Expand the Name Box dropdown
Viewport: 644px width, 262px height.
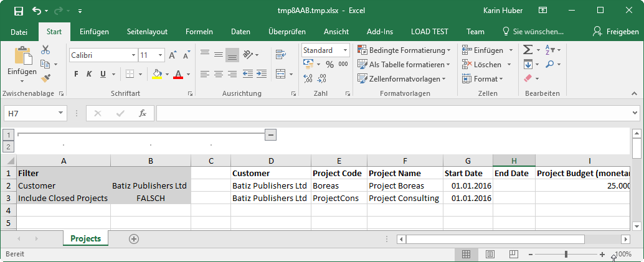coord(60,113)
